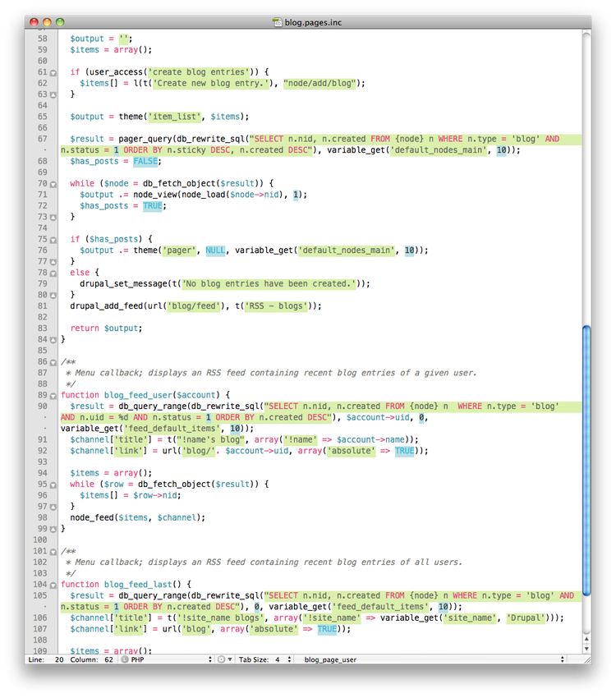Collapse the while loop fold at line 95
The height and width of the screenshot is (698, 616).
pyautogui.click(x=53, y=484)
